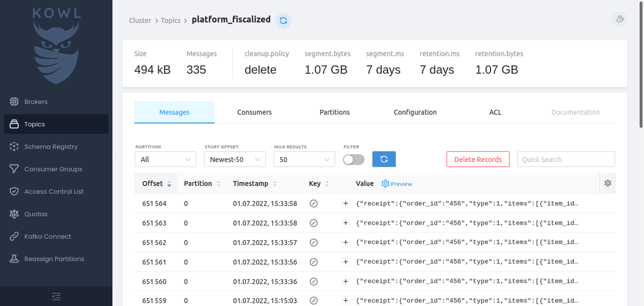
Task: Expand the message at offset 651 562
Action: tap(346, 242)
